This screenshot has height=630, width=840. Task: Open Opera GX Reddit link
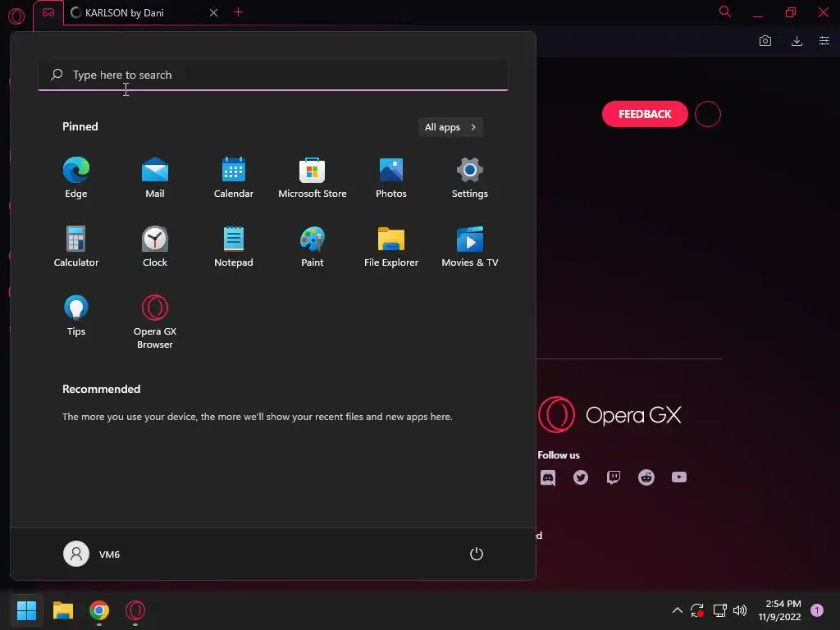(x=646, y=477)
